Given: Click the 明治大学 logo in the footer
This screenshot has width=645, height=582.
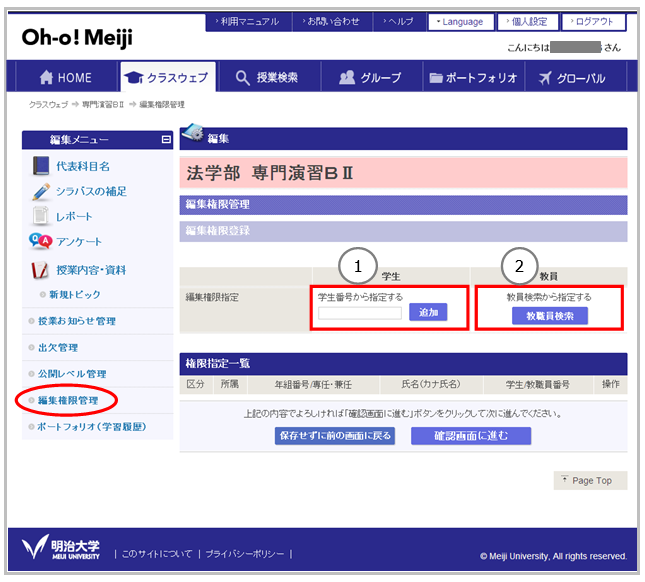Looking at the screenshot, I should (60, 548).
